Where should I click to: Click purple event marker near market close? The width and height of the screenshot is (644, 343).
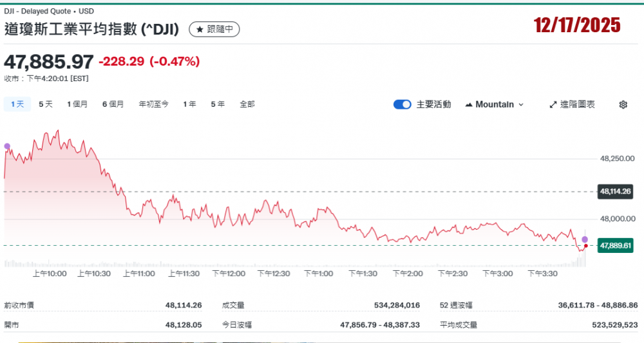point(585,239)
